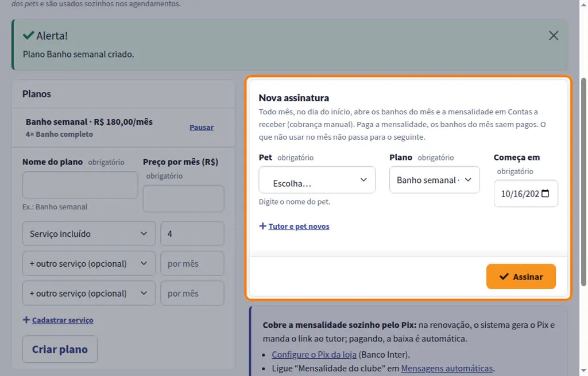Dismiss the alert with the X icon
This screenshot has height=376, width=588.
pos(554,36)
